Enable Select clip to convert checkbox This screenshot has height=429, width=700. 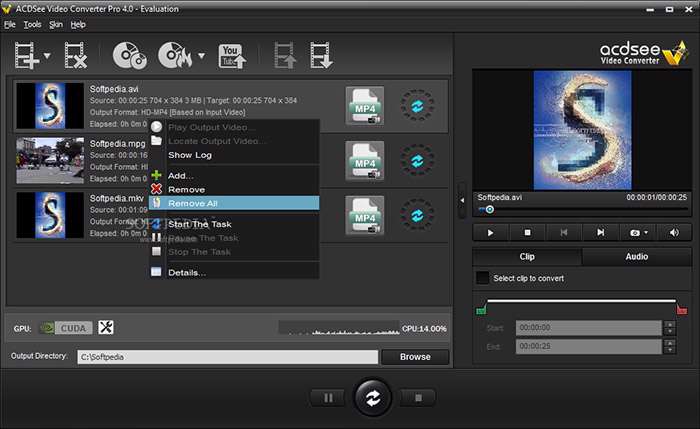pos(482,277)
